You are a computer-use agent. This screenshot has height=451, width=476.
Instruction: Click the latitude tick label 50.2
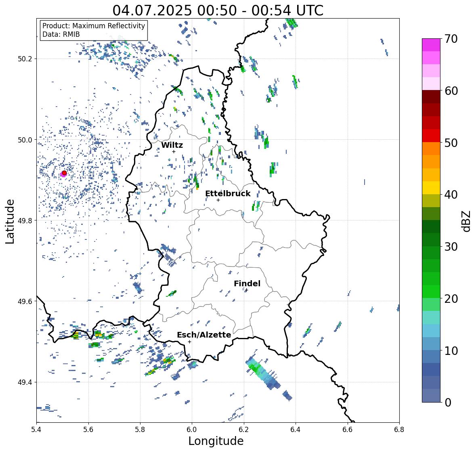(x=25, y=59)
